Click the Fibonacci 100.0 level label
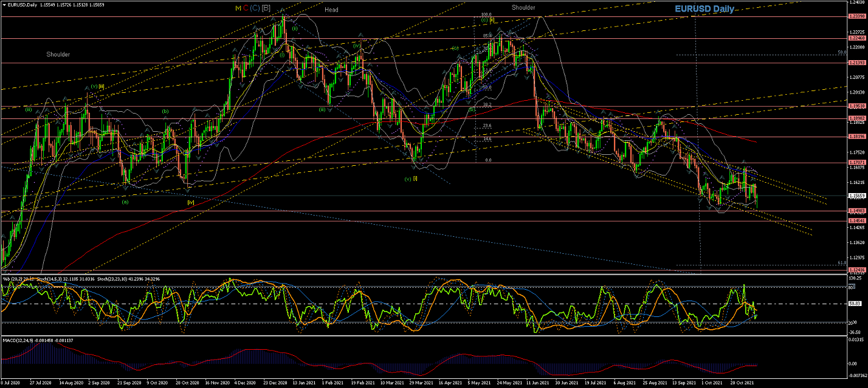The width and height of the screenshot is (868, 388). tap(486, 14)
